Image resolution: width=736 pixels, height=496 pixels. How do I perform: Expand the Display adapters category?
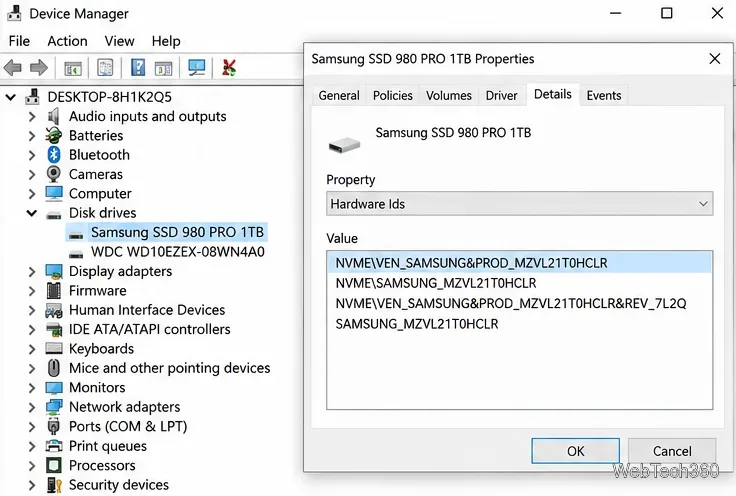[31, 271]
